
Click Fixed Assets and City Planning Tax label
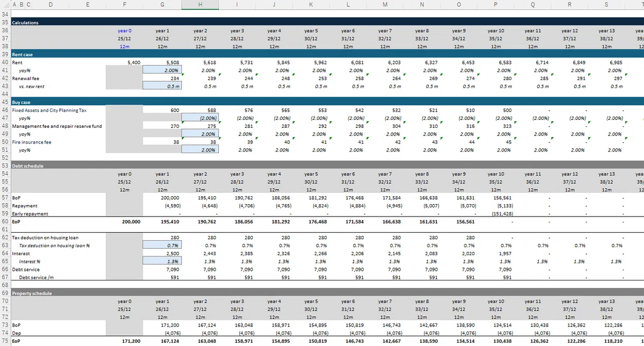point(48,110)
